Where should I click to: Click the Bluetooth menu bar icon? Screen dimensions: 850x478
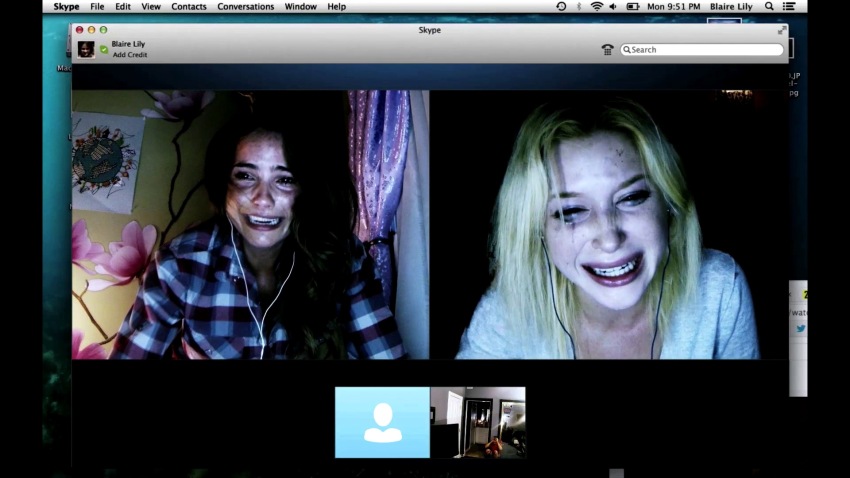coord(579,7)
